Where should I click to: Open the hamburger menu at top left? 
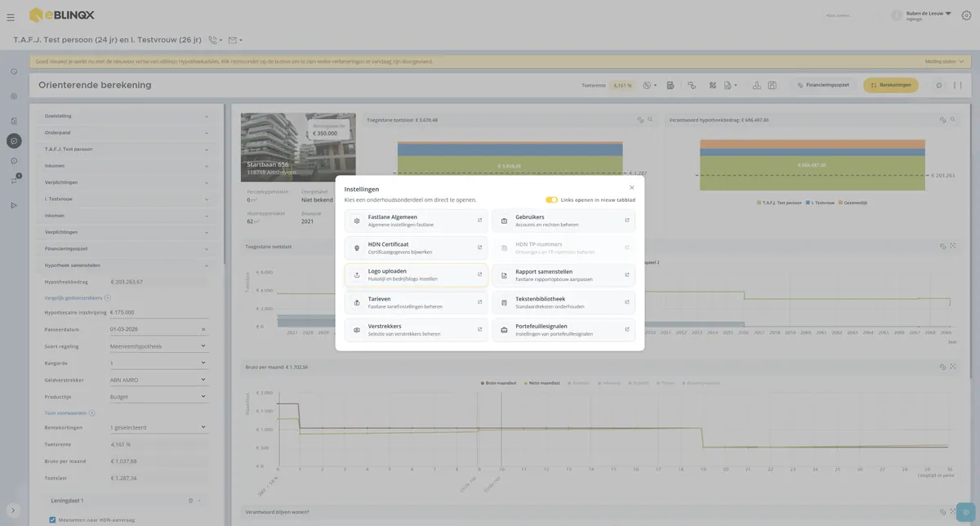(x=11, y=16)
